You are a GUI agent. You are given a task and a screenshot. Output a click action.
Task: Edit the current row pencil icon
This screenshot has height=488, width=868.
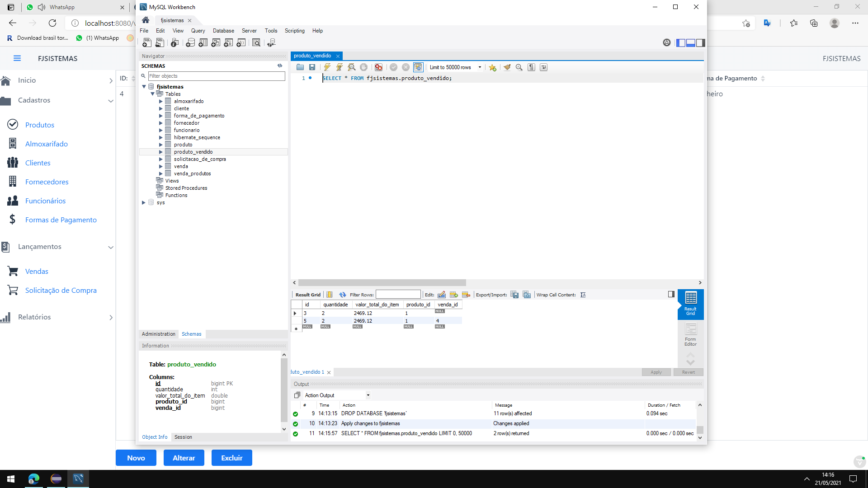[442, 295]
